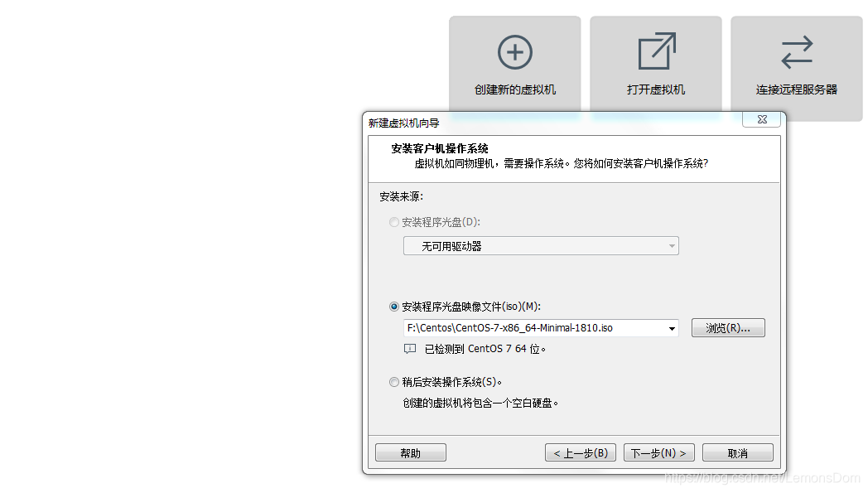This screenshot has width=868, height=493.
Task: Expand the ISO path dropdown arrow
Action: tap(672, 328)
